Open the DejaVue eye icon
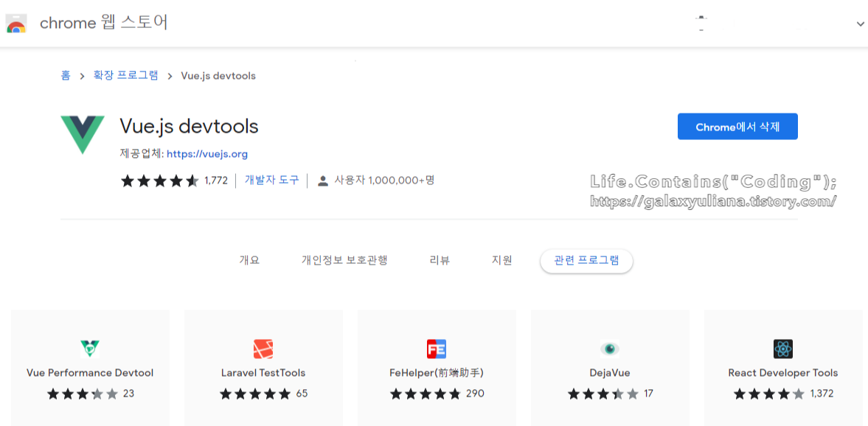This screenshot has width=868, height=426. (609, 349)
